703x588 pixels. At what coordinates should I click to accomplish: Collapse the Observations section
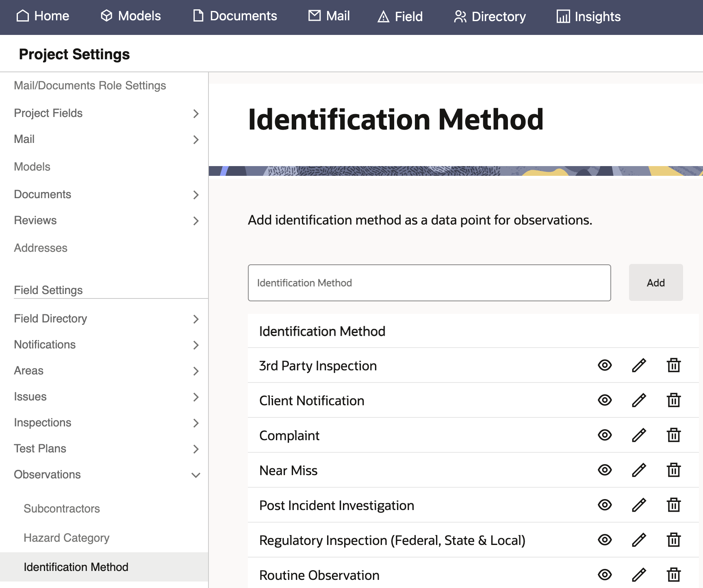point(195,475)
